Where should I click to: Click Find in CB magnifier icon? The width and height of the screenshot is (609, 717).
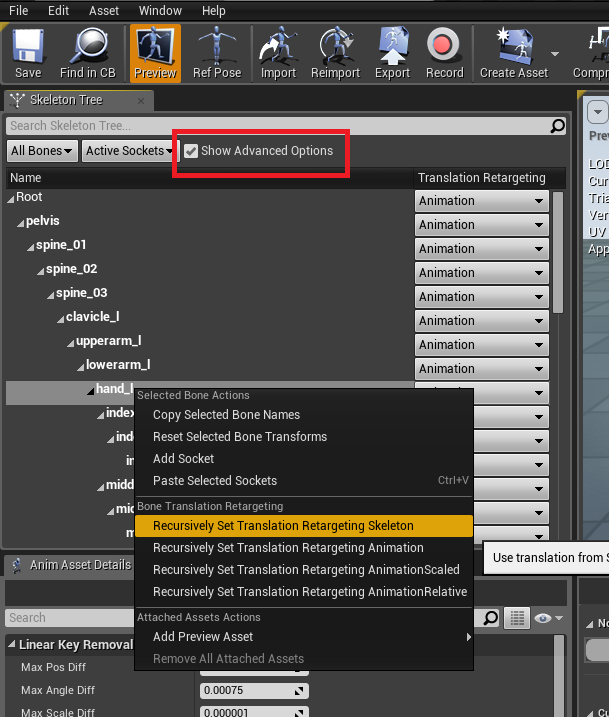pos(88,46)
